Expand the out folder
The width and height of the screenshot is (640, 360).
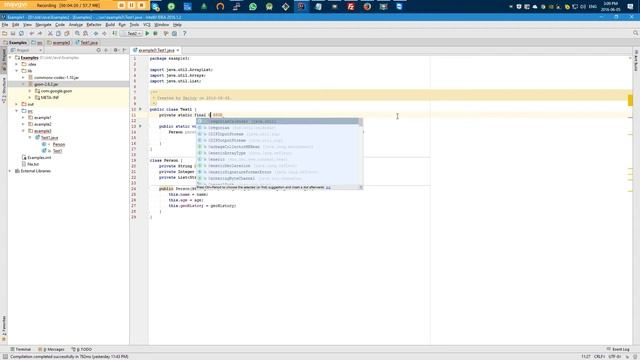17,104
